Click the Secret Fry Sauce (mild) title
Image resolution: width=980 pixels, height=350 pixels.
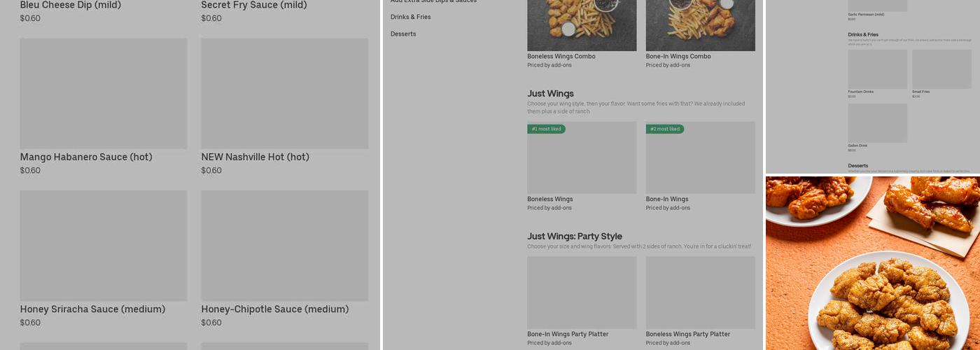pos(254,6)
